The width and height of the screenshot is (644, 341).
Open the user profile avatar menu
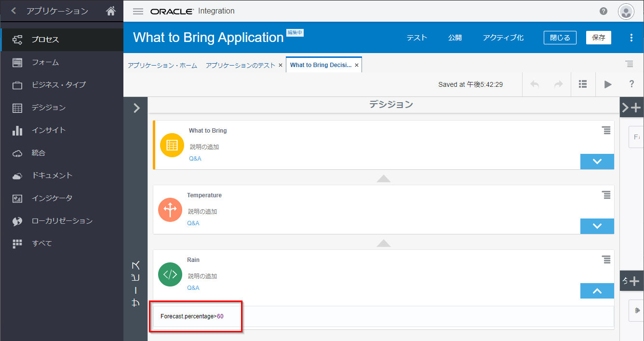626,12
